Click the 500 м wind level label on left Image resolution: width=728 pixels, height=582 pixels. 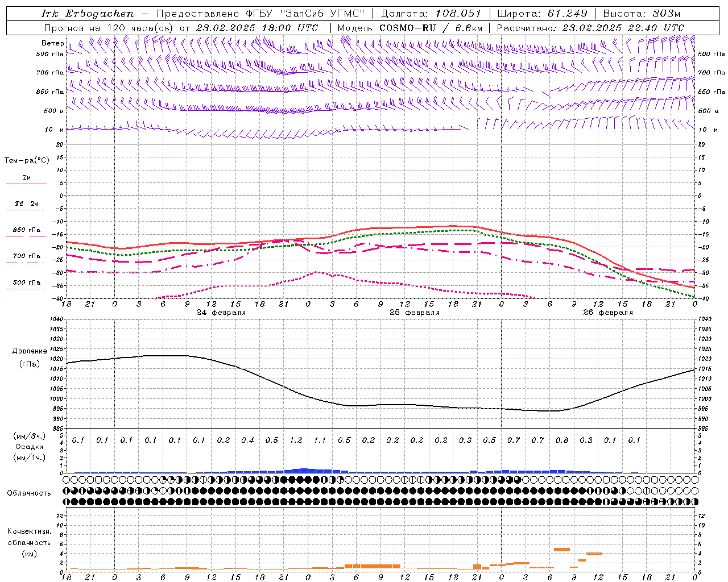(x=54, y=111)
